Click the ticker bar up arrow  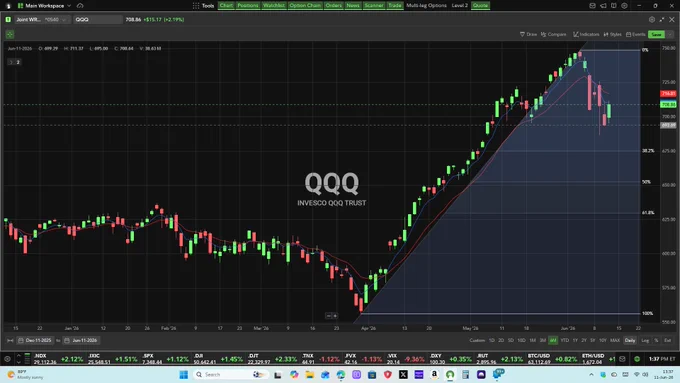(18, 356)
